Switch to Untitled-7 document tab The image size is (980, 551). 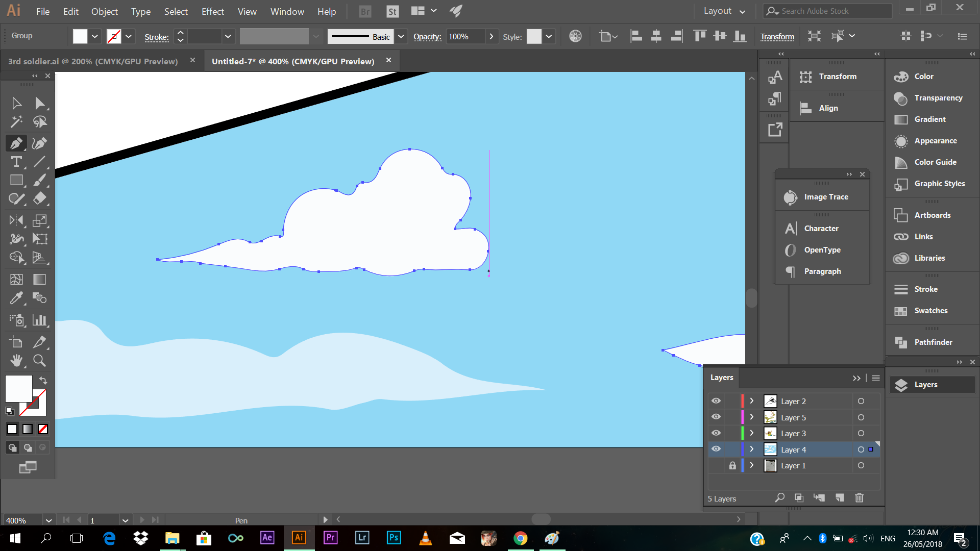pyautogui.click(x=293, y=61)
